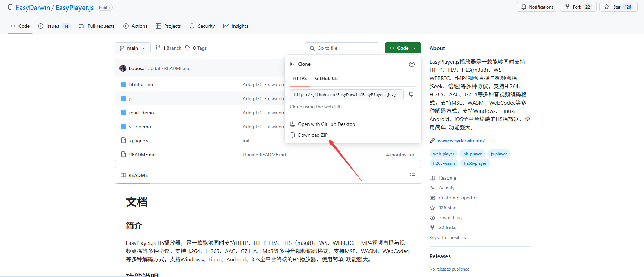The height and width of the screenshot is (277, 644).
Task: Select the GitHub CLI clone tab
Action: pos(327,78)
